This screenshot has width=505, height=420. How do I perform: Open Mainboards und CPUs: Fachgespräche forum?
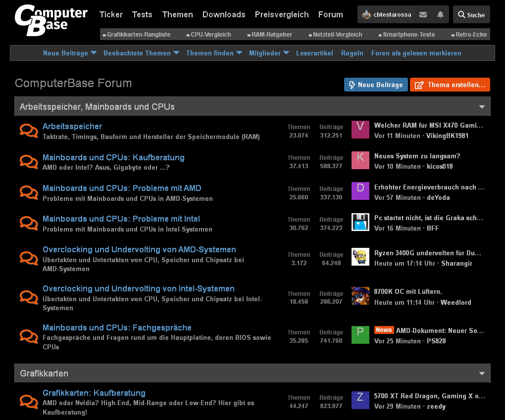pyautogui.click(x=117, y=327)
